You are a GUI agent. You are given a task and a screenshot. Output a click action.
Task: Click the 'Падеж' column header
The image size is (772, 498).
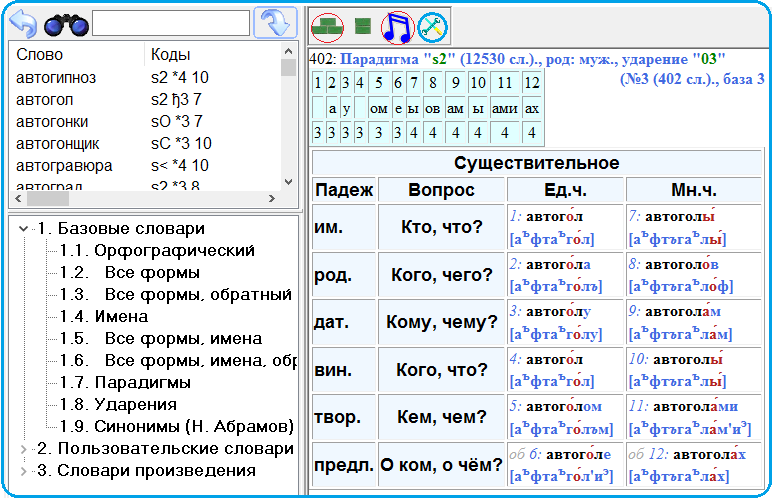pos(344,190)
